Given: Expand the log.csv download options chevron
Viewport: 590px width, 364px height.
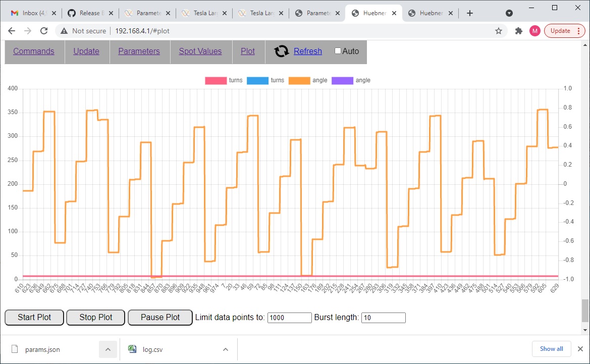Looking at the screenshot, I should [x=226, y=349].
